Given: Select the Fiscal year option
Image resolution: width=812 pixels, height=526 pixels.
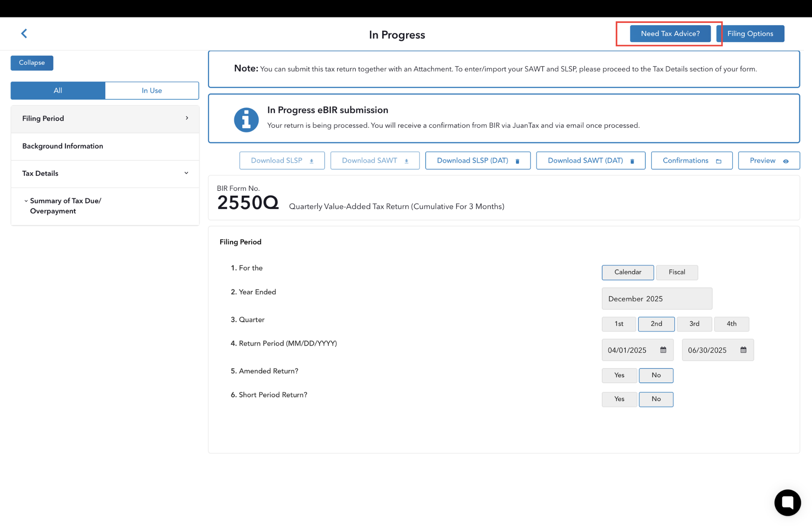Looking at the screenshot, I should (x=676, y=272).
